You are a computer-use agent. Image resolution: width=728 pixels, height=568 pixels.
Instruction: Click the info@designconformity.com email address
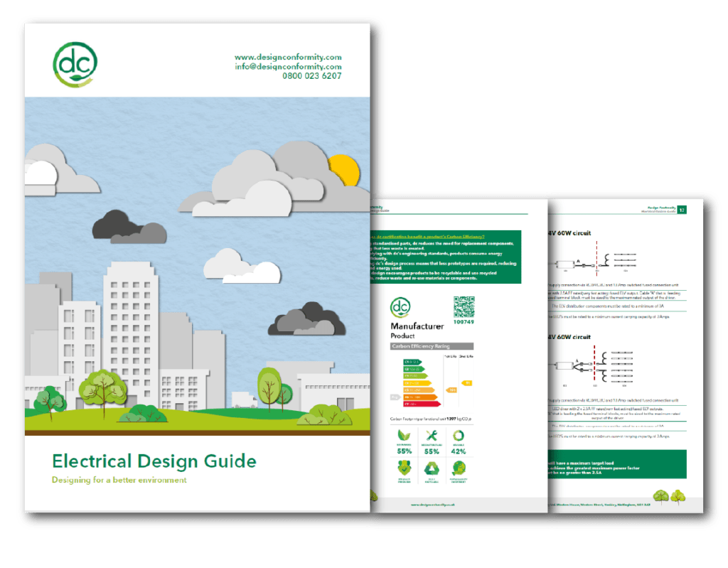pyautogui.click(x=288, y=66)
